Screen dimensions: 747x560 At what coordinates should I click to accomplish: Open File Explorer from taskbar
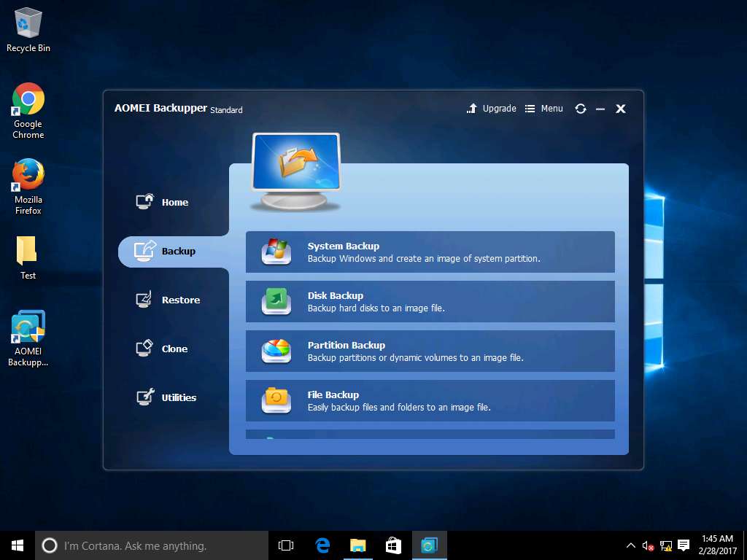tap(357, 545)
